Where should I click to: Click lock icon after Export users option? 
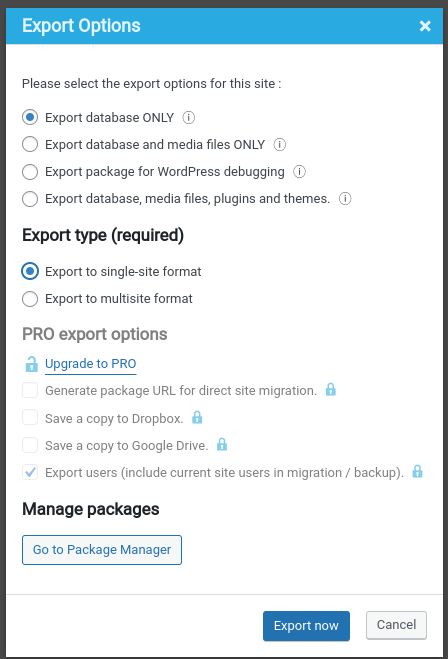click(417, 471)
